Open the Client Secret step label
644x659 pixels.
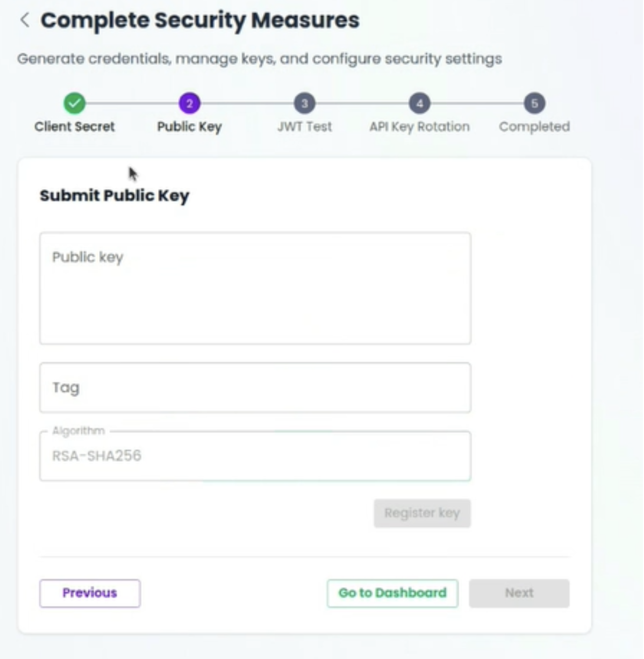(75, 127)
